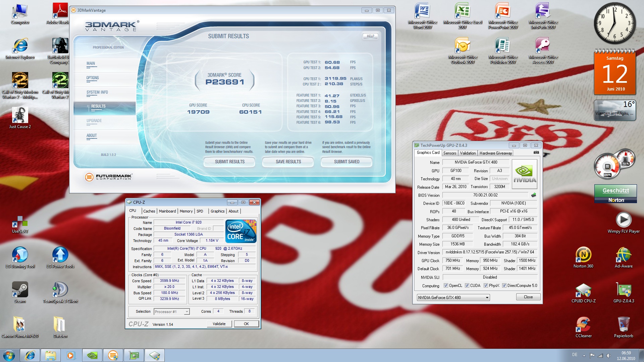
Task: Switch to Graphics tab in CPU-Z
Action: (218, 211)
